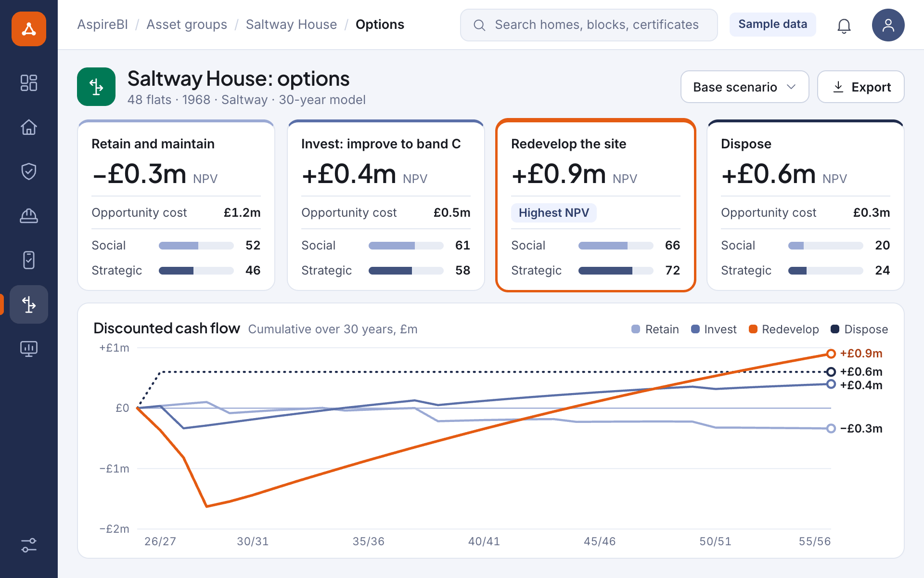Open the dashboard grid icon in sidebar

(x=29, y=83)
